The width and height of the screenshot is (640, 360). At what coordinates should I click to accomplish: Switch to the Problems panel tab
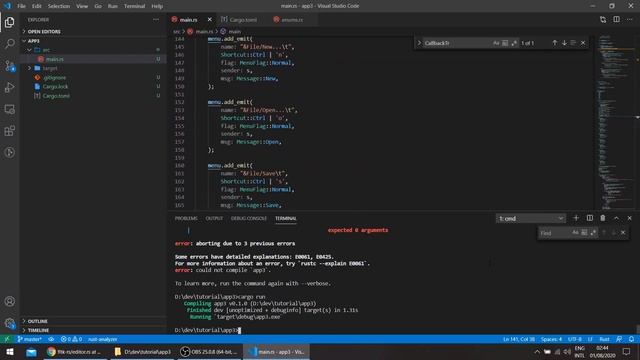coord(186,218)
